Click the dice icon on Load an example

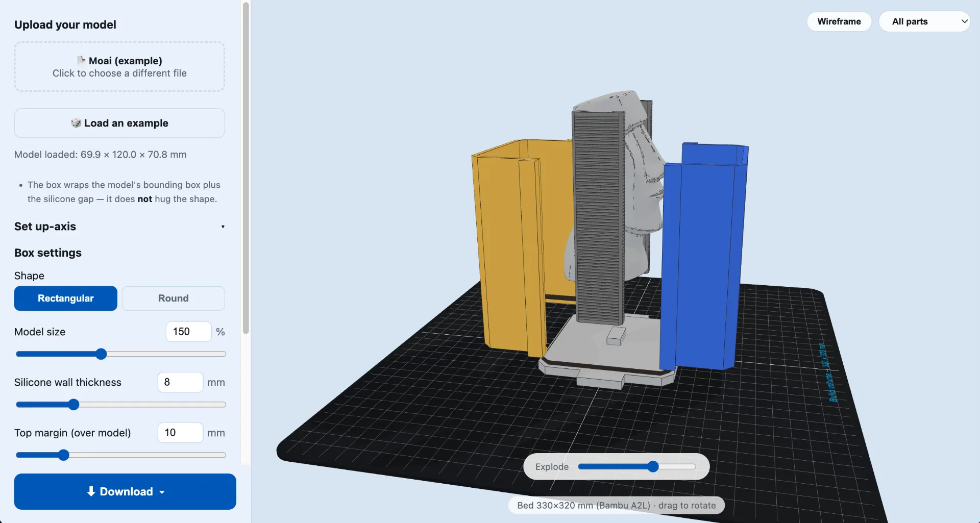pyautogui.click(x=76, y=123)
